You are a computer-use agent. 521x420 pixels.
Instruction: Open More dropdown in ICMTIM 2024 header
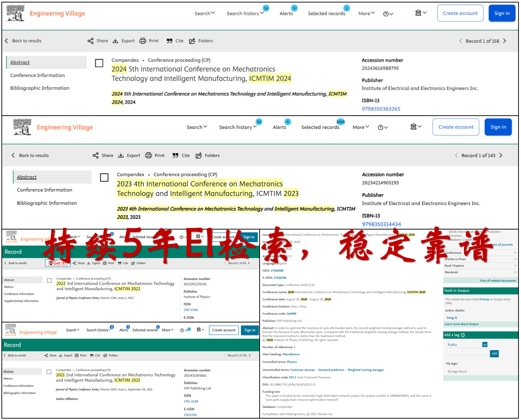click(366, 13)
